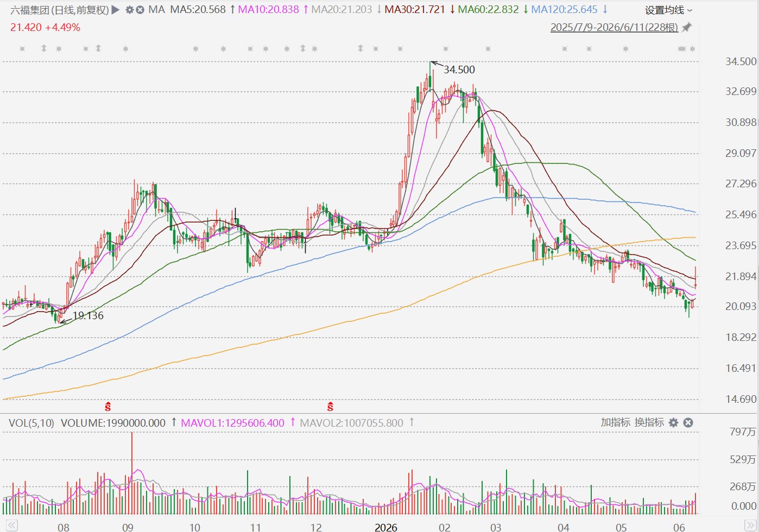Viewport: 759px width, 532px height.
Task: Remove the VOL indicator using its X icon
Action: [x=688, y=422]
